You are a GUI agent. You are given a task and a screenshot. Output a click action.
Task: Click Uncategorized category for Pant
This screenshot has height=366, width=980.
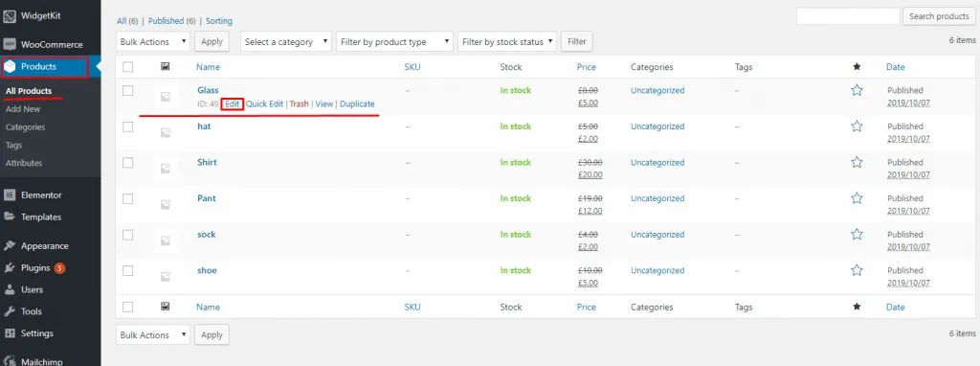[657, 198]
